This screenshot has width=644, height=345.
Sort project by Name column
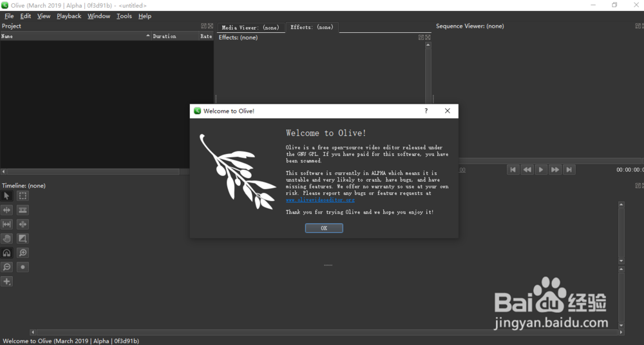(x=75, y=36)
